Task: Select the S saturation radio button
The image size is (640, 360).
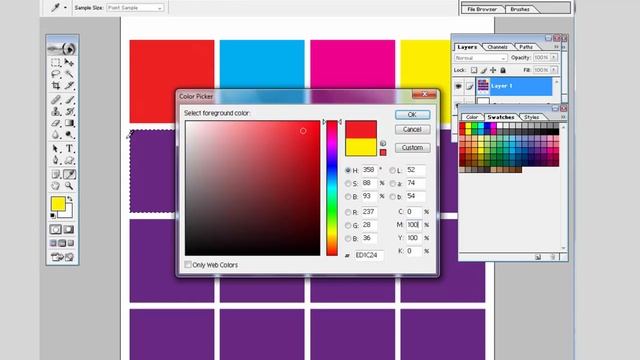Action: (348, 184)
